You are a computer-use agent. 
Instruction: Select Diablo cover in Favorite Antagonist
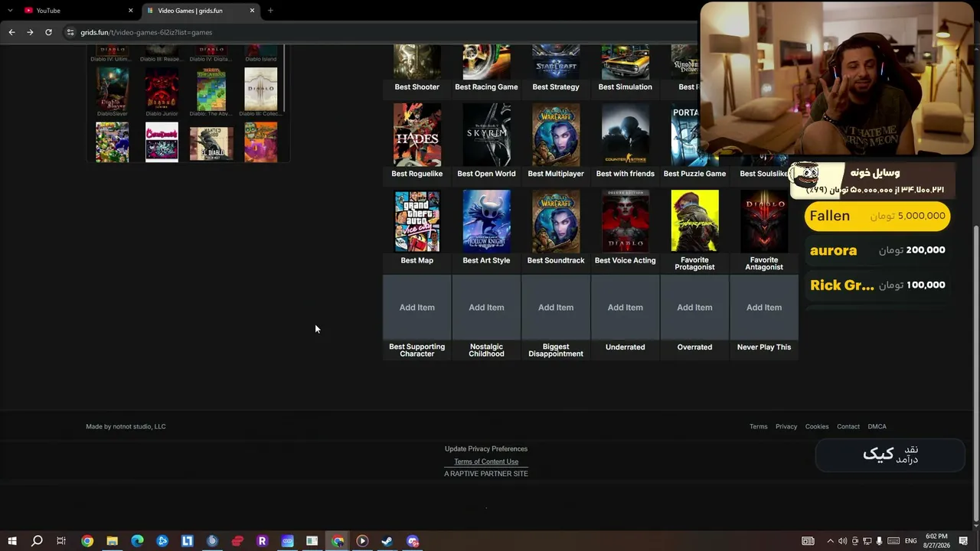pos(764,221)
